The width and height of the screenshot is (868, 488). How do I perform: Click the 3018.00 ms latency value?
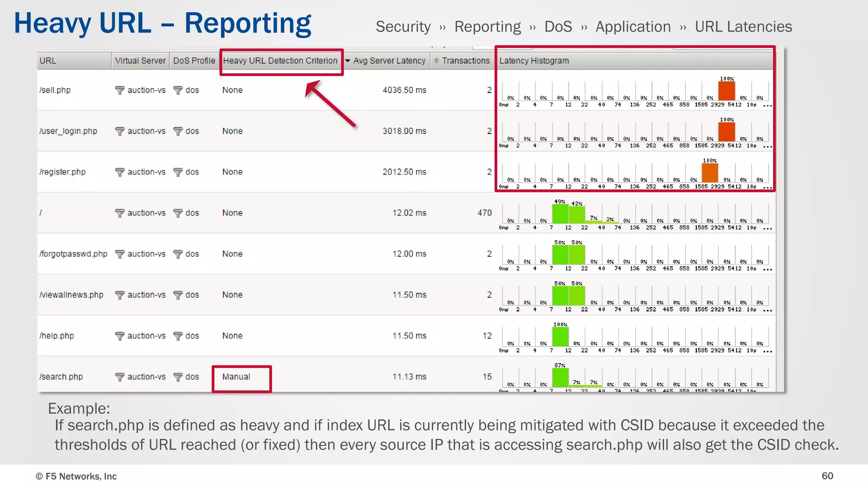tap(404, 131)
